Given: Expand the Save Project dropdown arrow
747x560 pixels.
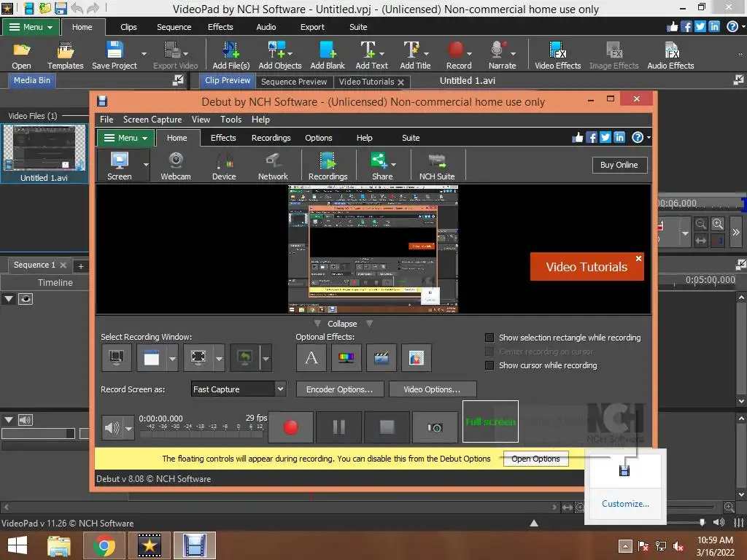Looking at the screenshot, I should pyautogui.click(x=144, y=54).
